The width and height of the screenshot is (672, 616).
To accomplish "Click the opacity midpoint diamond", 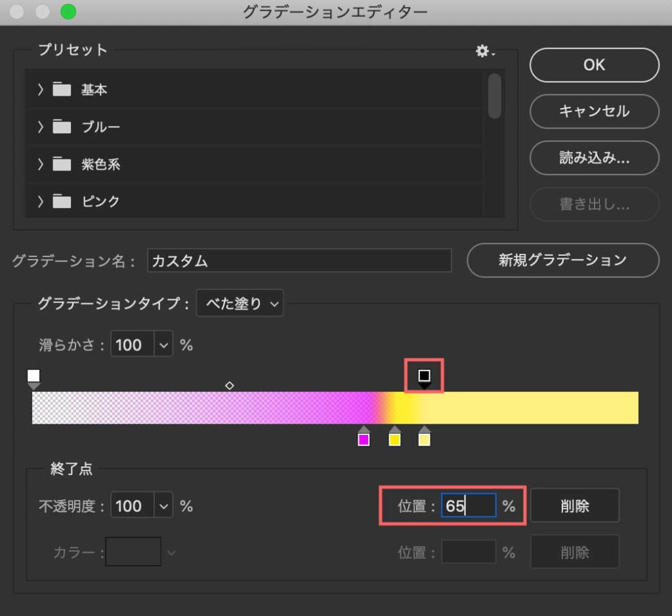I will (x=229, y=386).
